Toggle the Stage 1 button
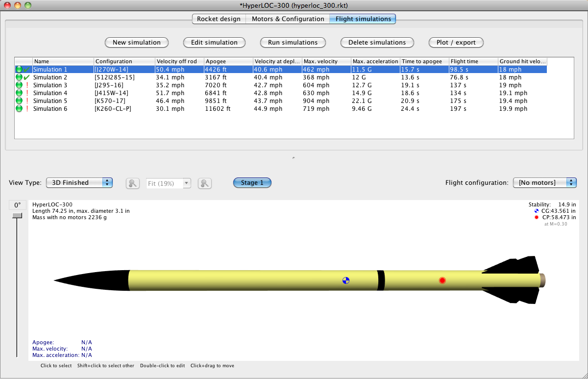Image resolution: width=588 pixels, height=379 pixels. click(x=252, y=183)
